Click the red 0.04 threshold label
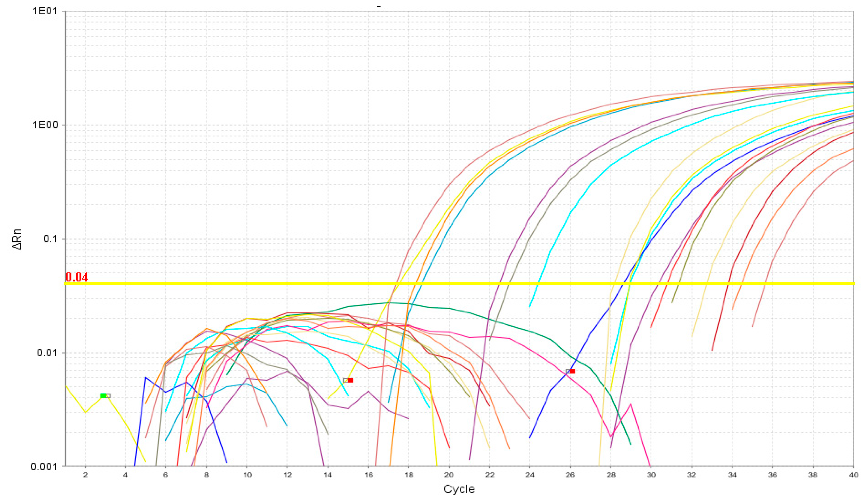The width and height of the screenshot is (868, 504). 77,277
